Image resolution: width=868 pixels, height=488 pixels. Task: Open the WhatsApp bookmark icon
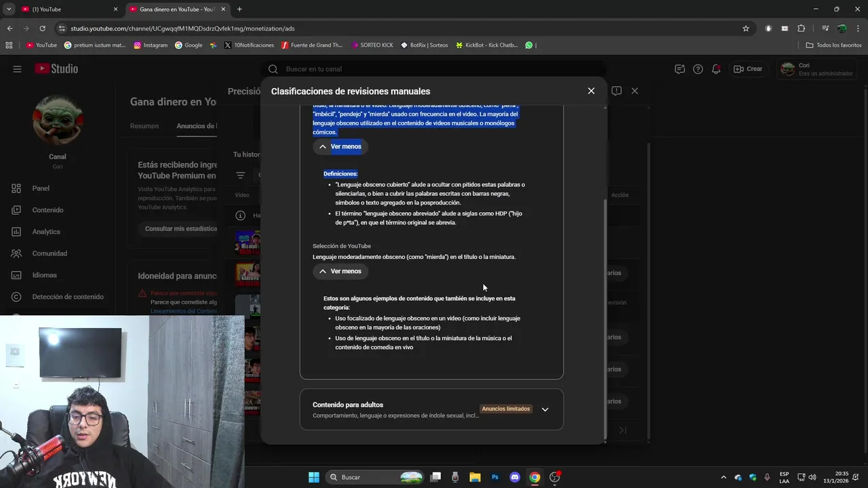529,45
